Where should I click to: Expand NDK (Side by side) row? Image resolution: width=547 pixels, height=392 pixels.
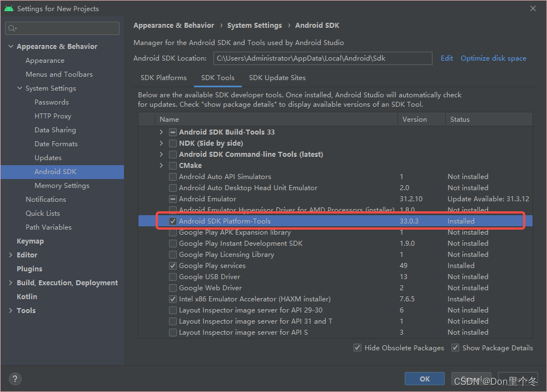[161, 143]
